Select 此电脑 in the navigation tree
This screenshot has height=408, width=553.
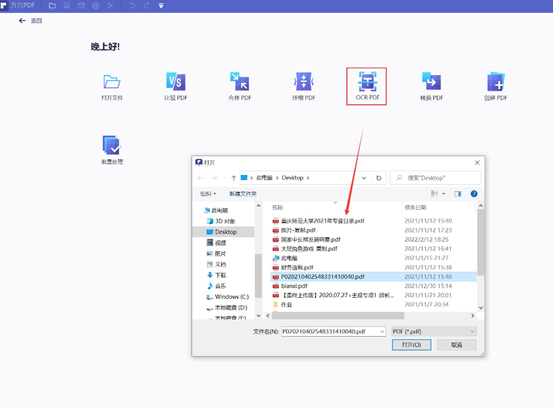tap(216, 211)
